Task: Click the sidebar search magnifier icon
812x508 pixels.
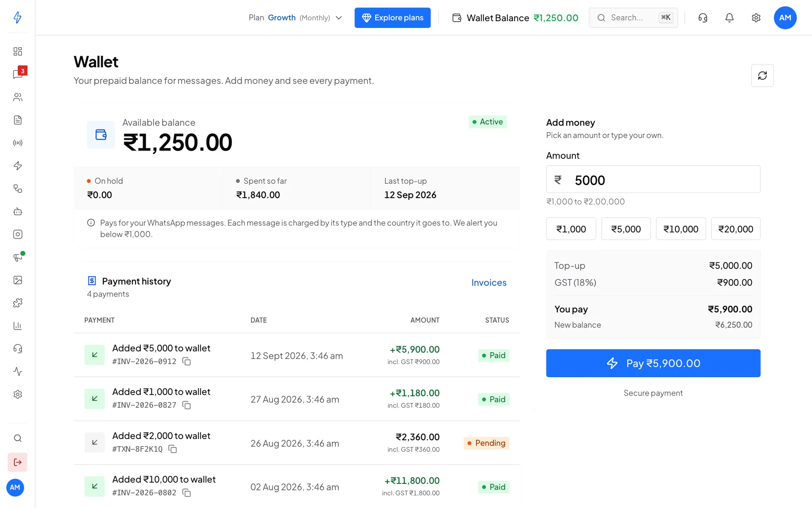Action: (17, 438)
